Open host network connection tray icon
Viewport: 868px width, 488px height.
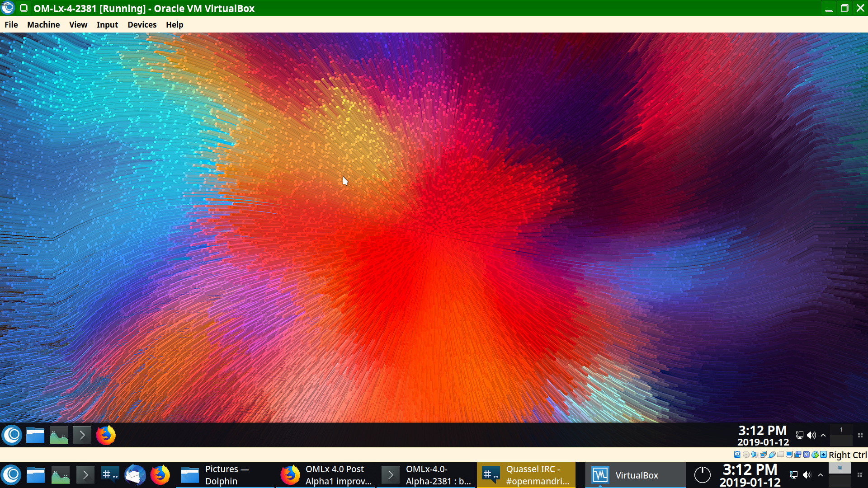(x=794, y=475)
